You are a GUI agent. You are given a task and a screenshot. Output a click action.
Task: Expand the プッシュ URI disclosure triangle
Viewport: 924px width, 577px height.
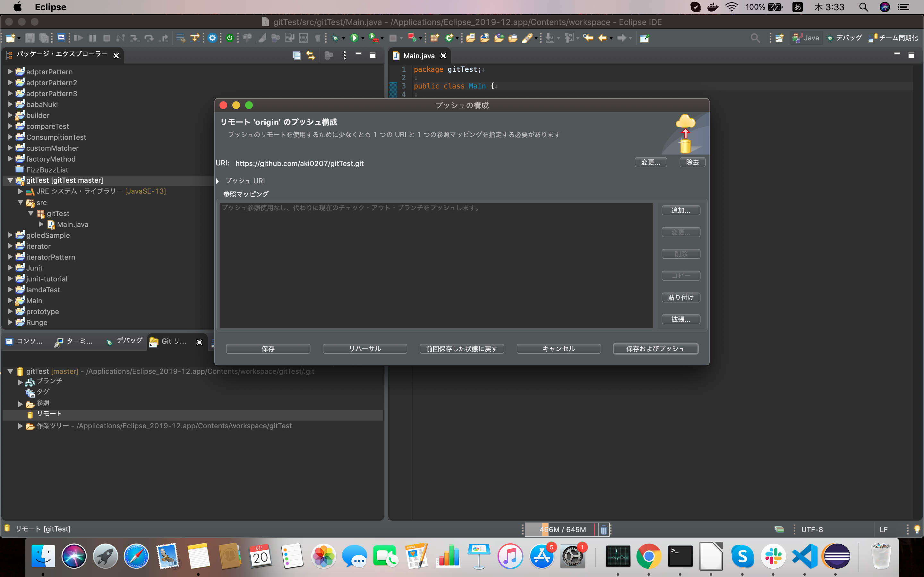pyautogui.click(x=218, y=180)
